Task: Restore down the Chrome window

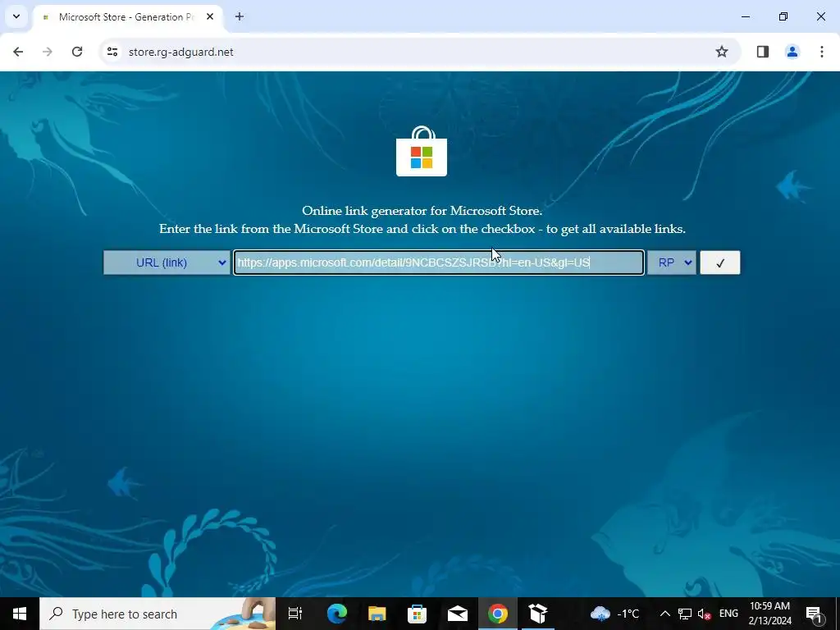Action: click(783, 16)
